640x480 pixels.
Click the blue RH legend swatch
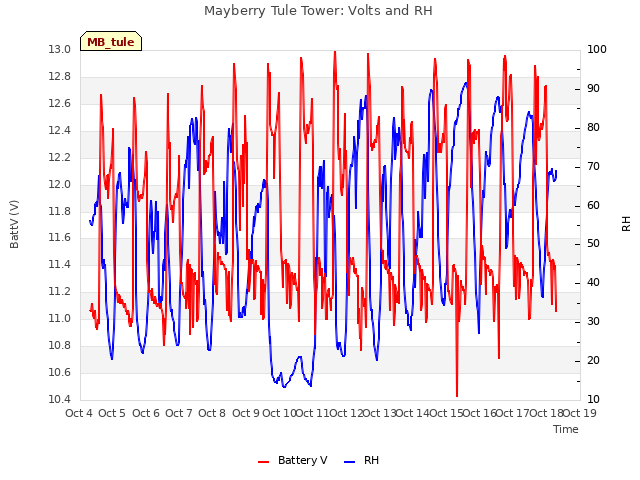[350, 462]
